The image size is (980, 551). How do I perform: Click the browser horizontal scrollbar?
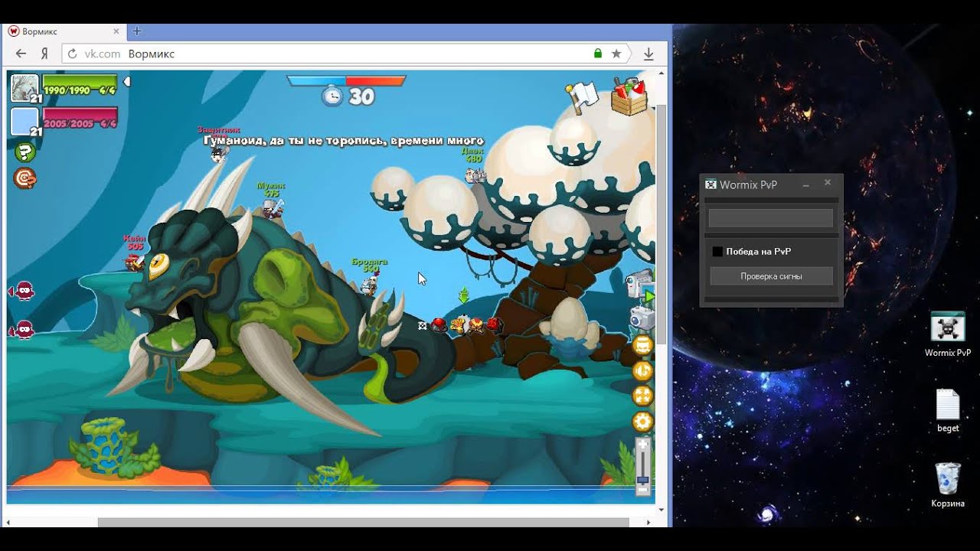coord(363,523)
